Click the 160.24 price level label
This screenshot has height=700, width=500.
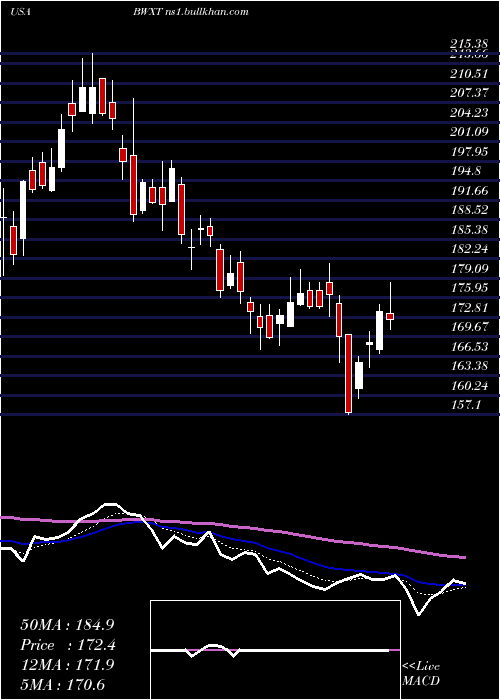(469, 386)
